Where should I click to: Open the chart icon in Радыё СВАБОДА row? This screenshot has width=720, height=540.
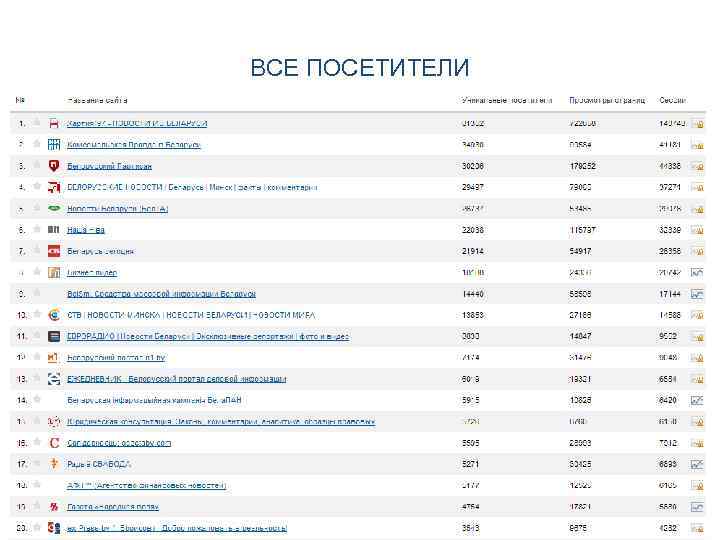(697, 464)
